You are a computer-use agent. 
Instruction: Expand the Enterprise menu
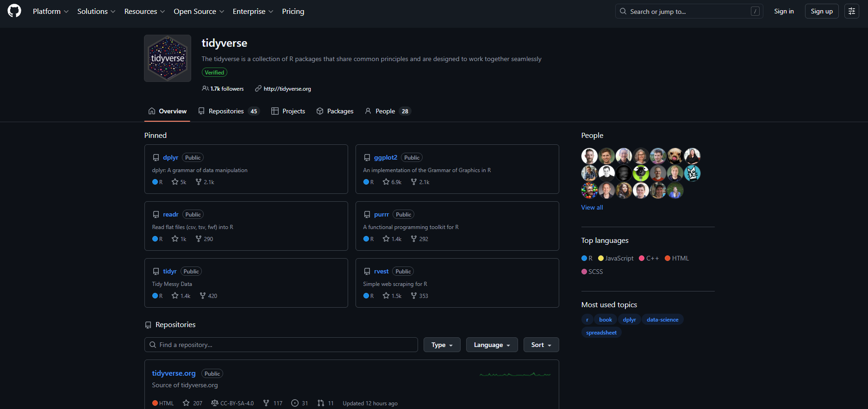[253, 11]
